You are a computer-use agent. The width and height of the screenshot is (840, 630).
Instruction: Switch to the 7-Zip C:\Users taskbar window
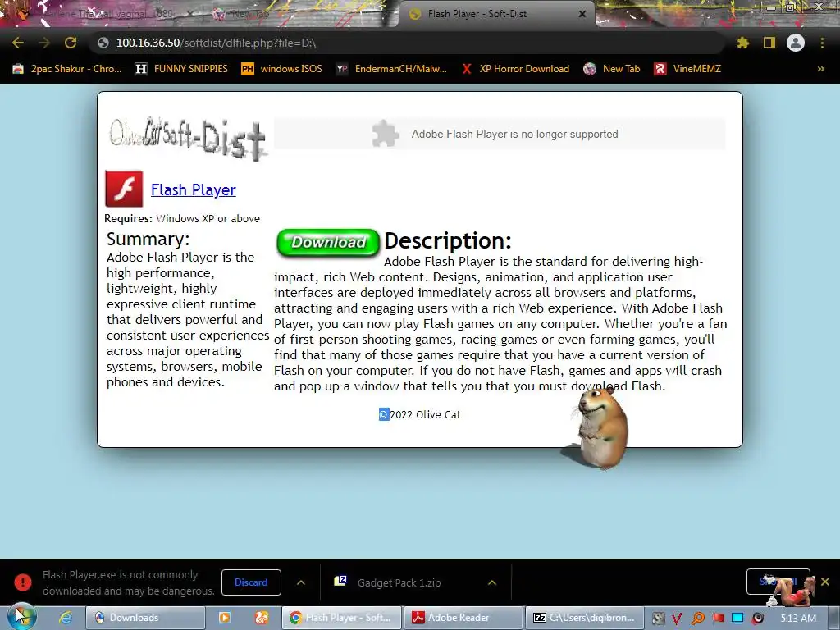(x=584, y=618)
